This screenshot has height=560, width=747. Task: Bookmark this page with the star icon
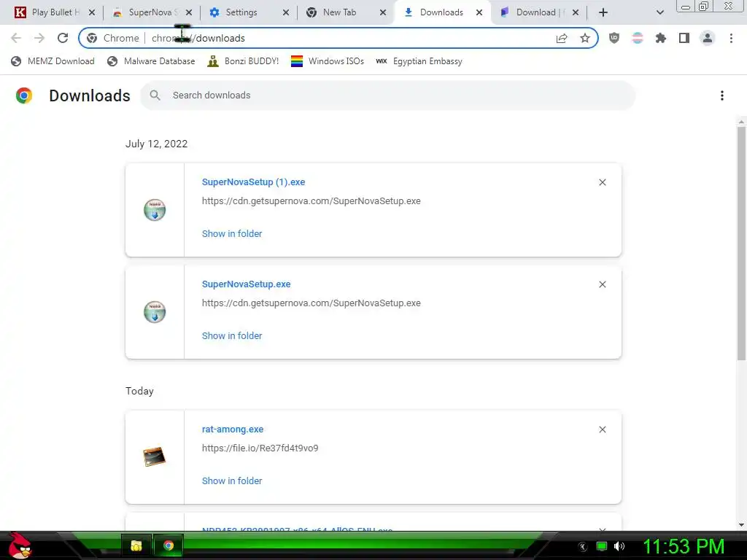(x=585, y=38)
